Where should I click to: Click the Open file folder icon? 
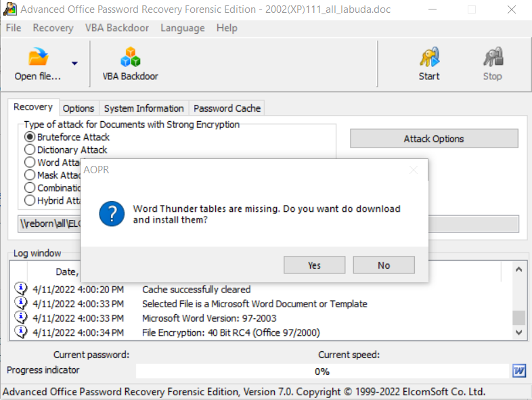[39, 56]
